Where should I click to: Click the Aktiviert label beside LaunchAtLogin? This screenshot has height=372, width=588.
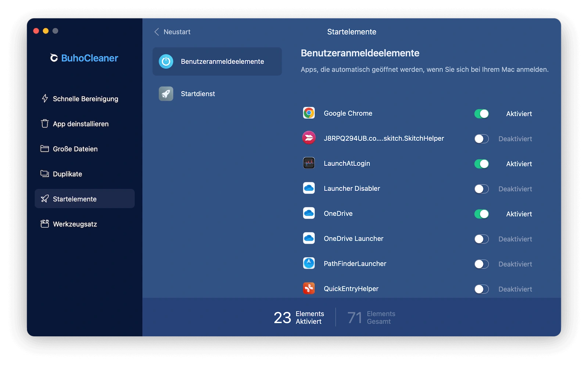[519, 164]
